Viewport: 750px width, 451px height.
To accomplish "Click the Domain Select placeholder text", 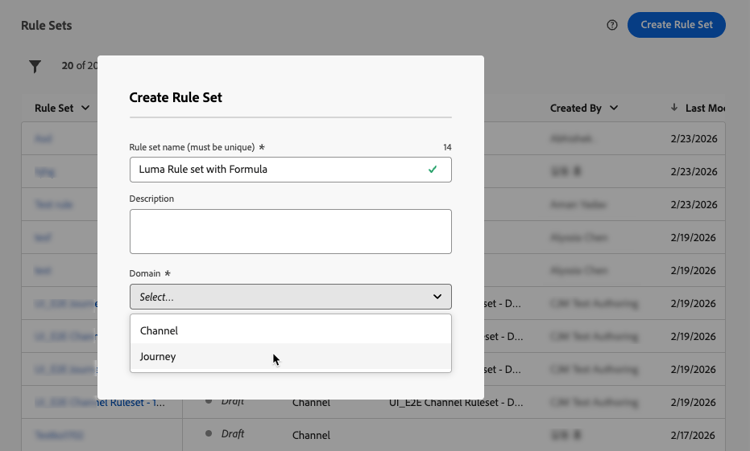I will pos(157,297).
